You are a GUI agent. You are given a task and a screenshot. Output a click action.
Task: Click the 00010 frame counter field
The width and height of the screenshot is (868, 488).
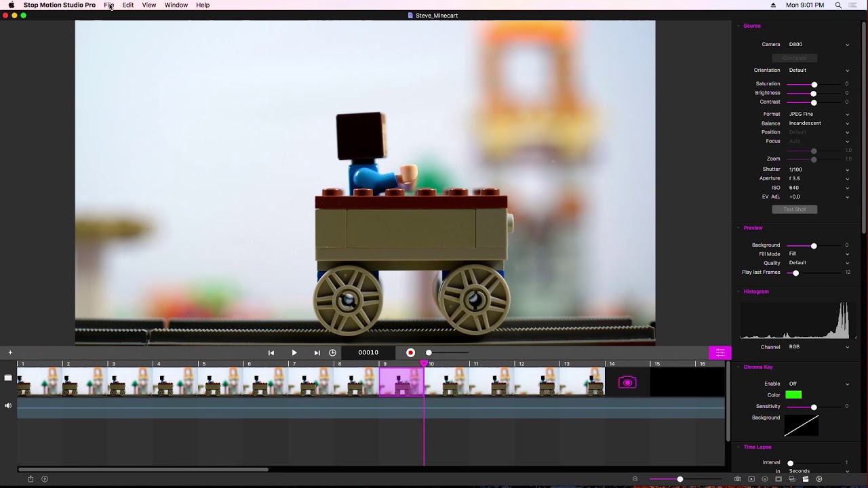tap(368, 352)
